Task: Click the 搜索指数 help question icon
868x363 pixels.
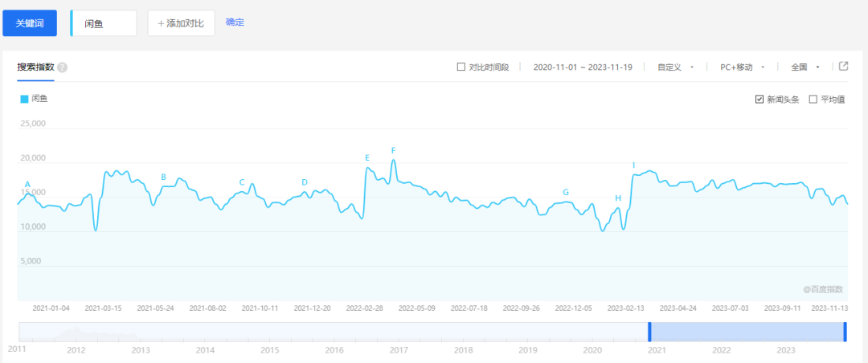Action: pyautogui.click(x=63, y=67)
